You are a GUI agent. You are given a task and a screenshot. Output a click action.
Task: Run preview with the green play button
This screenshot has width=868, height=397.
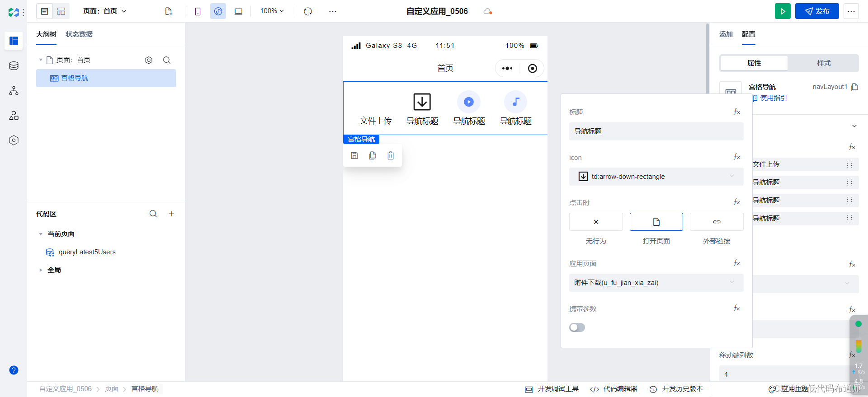click(783, 11)
